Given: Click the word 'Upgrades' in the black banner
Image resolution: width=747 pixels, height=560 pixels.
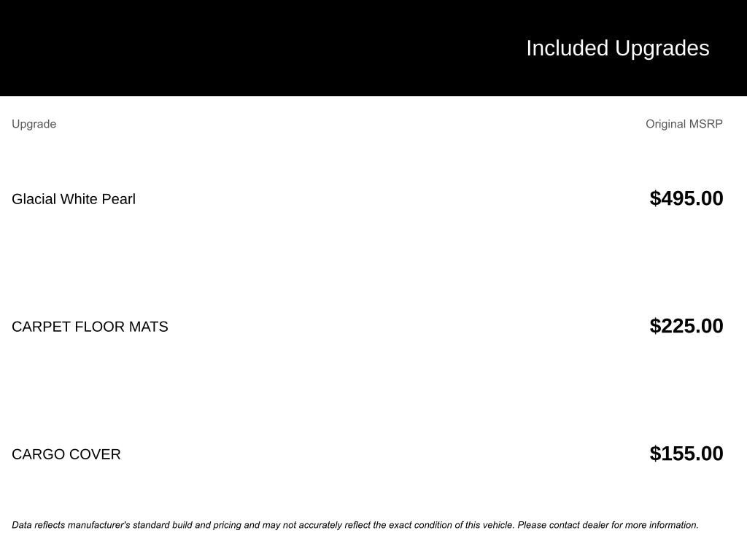Looking at the screenshot, I should pos(662,48).
